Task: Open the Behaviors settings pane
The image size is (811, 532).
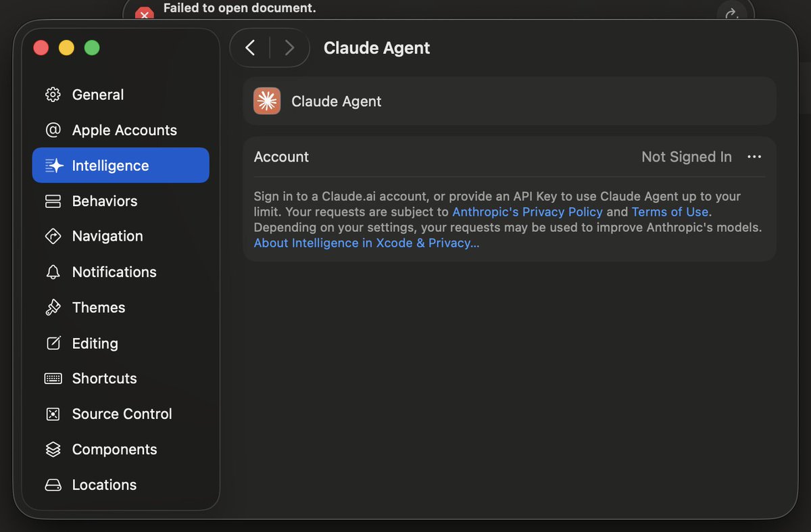Action: (x=121, y=201)
